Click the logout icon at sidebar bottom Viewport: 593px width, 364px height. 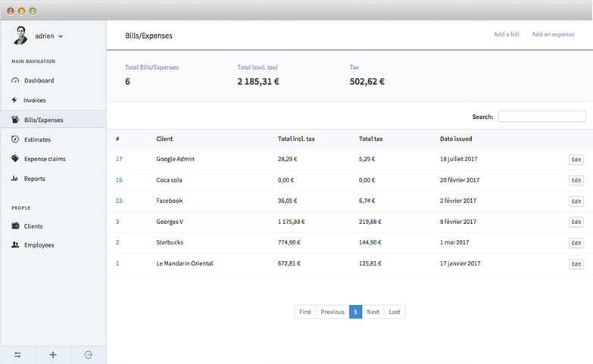[x=89, y=355]
